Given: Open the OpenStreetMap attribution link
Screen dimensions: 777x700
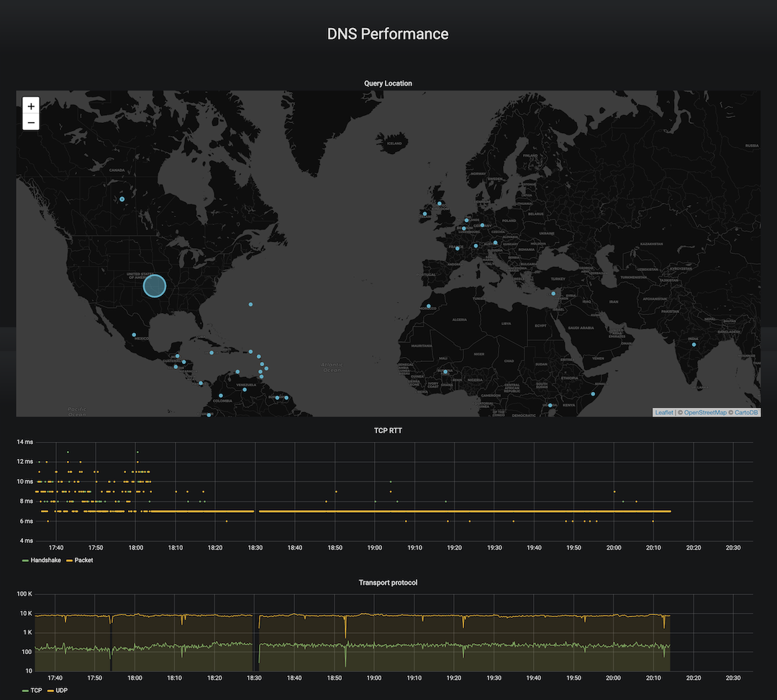Looking at the screenshot, I should tap(704, 412).
